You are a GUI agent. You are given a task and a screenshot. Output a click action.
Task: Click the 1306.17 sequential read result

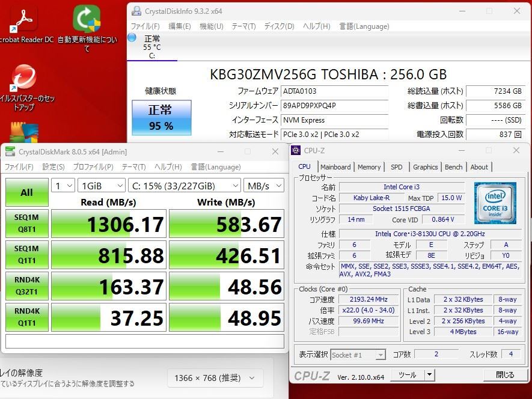(109, 224)
